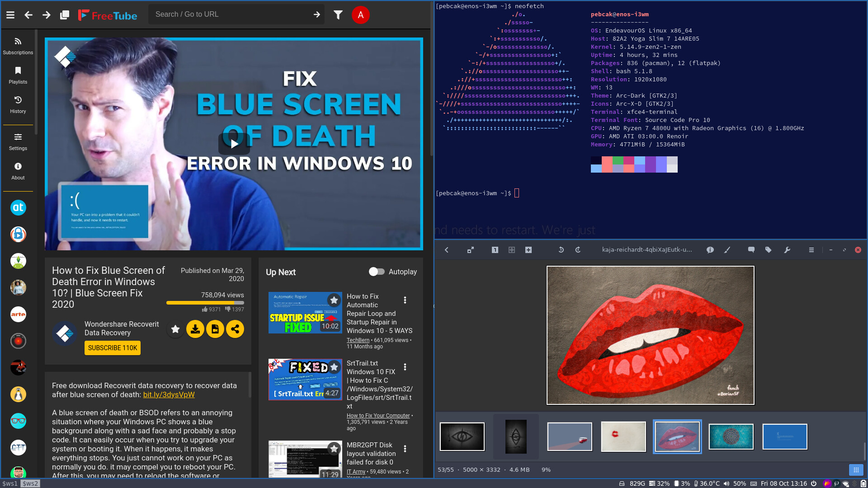Fit image to window
Image resolution: width=868 pixels, height=488 pixels.
pos(512,250)
